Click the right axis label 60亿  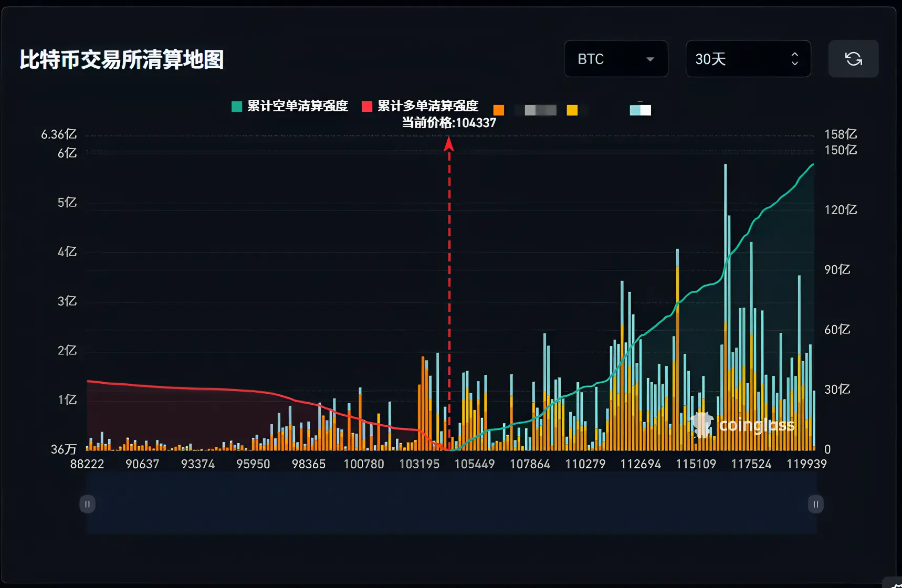pos(837,330)
